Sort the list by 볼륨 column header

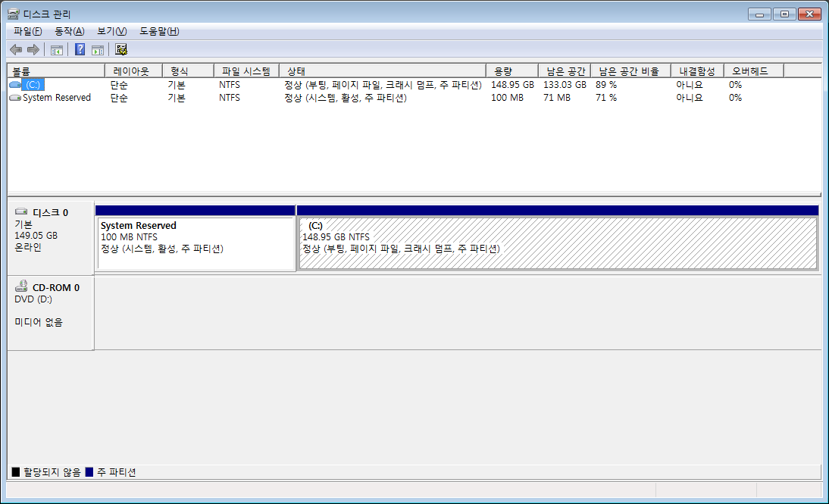point(55,71)
